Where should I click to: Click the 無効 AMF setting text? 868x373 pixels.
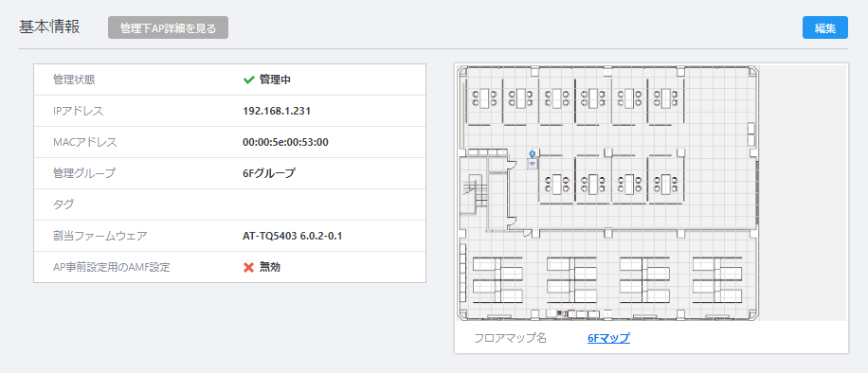pyautogui.click(x=269, y=267)
